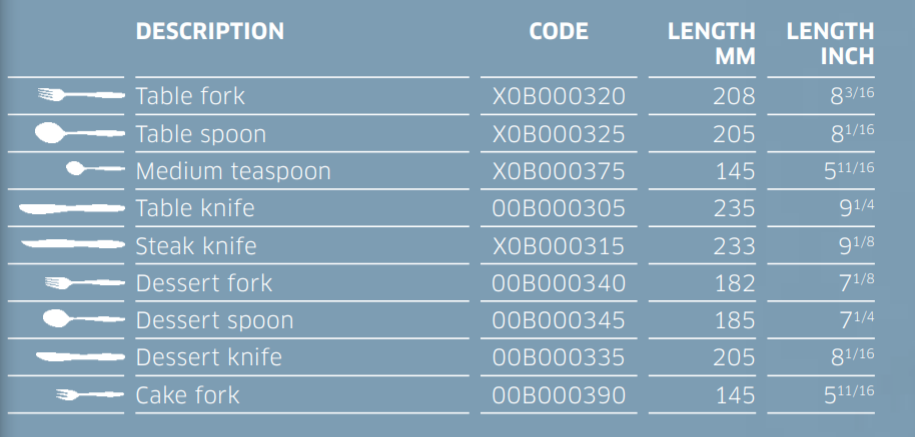Click the code X0B000320
Screen dimensions: 915x437
pos(559,96)
